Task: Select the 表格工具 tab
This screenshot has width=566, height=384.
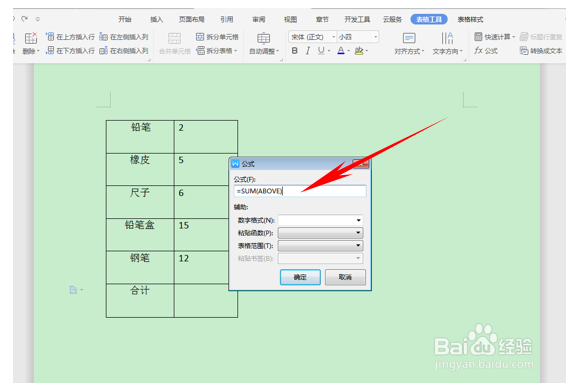Action: click(429, 19)
